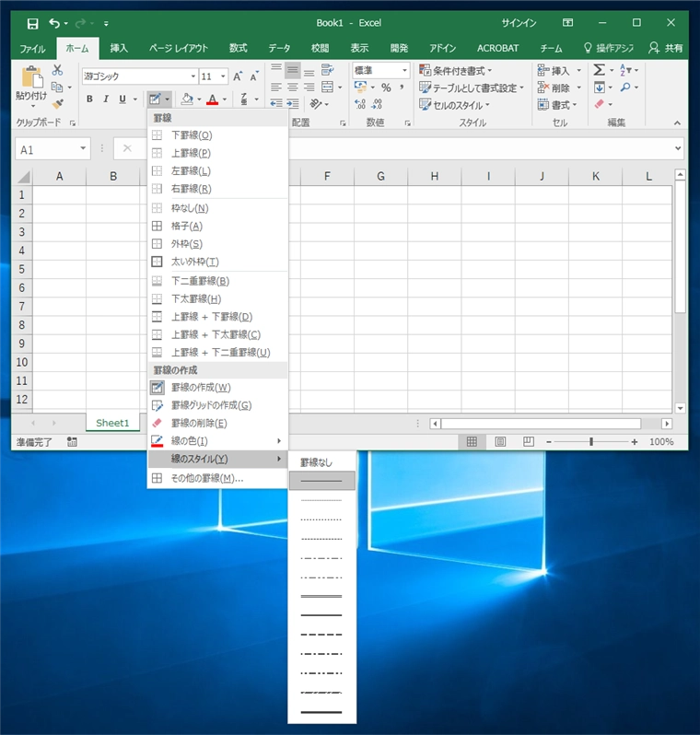Screen dimensions: 700x735
Task: Open Conditional Formatting menu
Action: tap(456, 71)
